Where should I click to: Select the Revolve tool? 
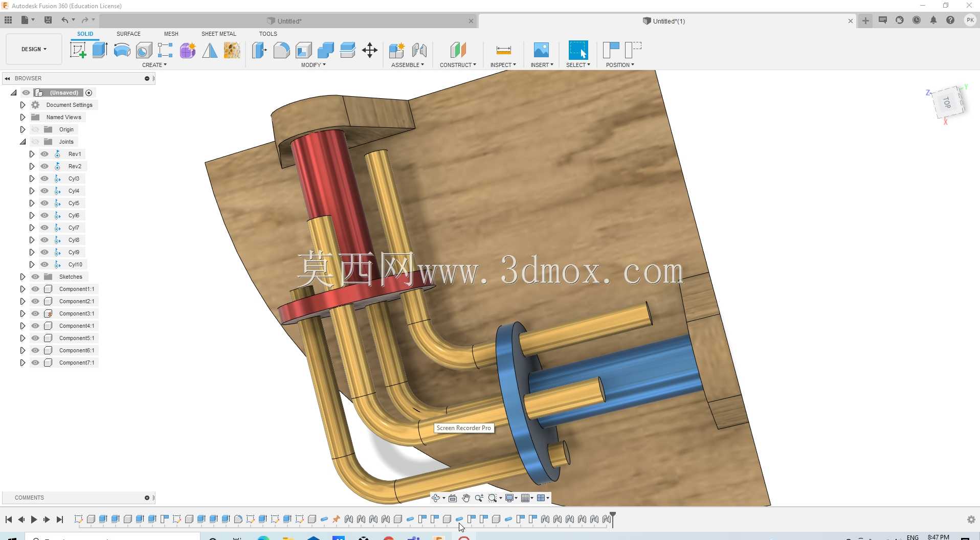click(x=122, y=50)
